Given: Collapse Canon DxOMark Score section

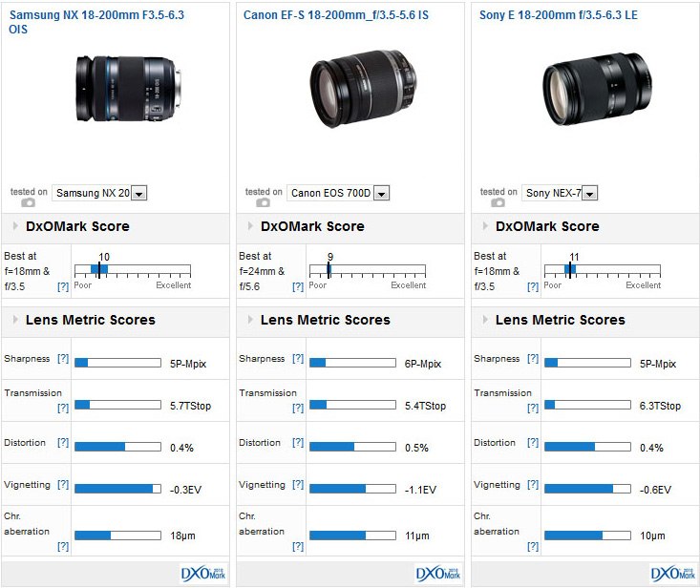Looking at the screenshot, I should click(x=250, y=225).
